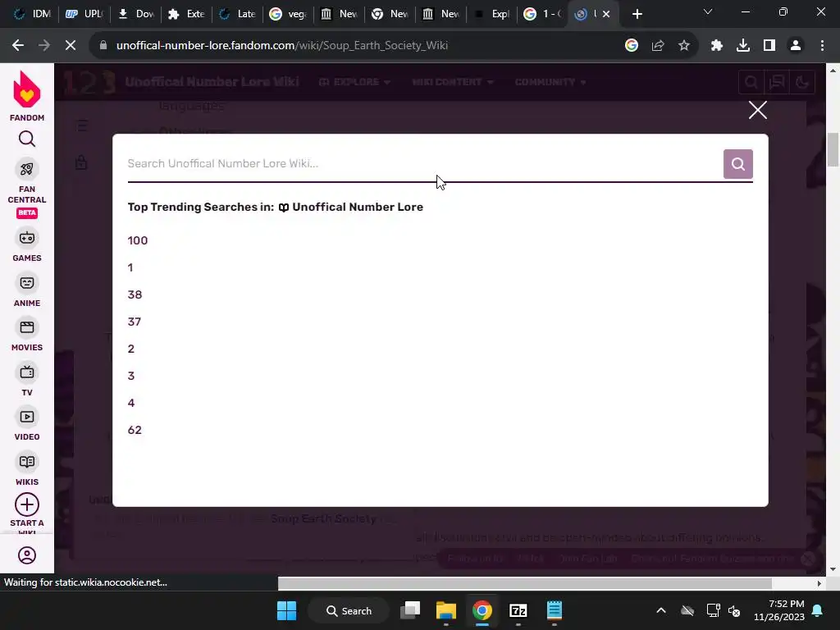The height and width of the screenshot is (630, 840).
Task: Select trending search 2
Action: pyautogui.click(x=130, y=349)
